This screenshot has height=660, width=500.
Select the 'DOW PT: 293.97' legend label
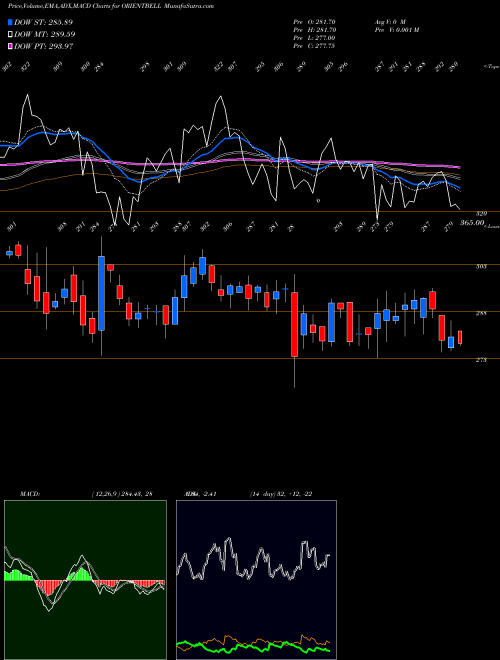coord(44,46)
